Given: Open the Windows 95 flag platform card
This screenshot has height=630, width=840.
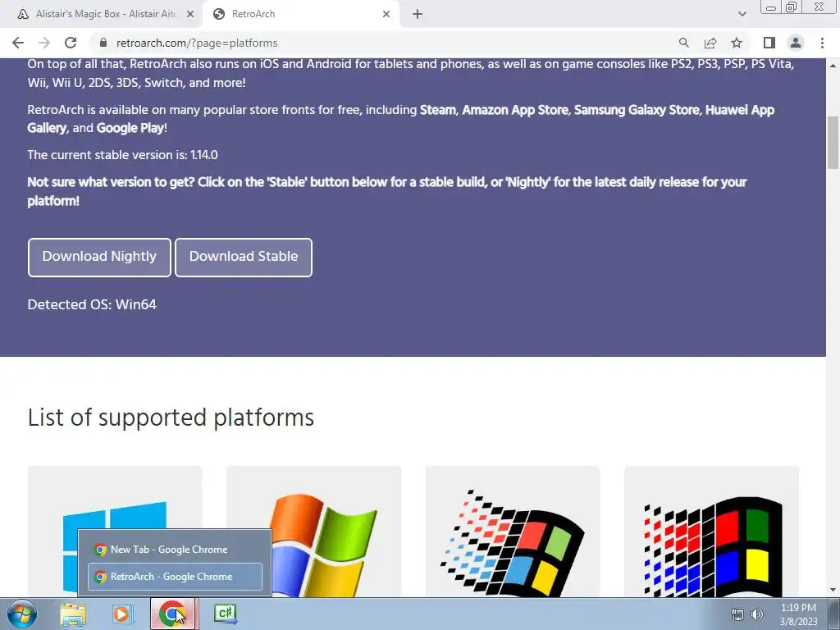Looking at the screenshot, I should [513, 532].
